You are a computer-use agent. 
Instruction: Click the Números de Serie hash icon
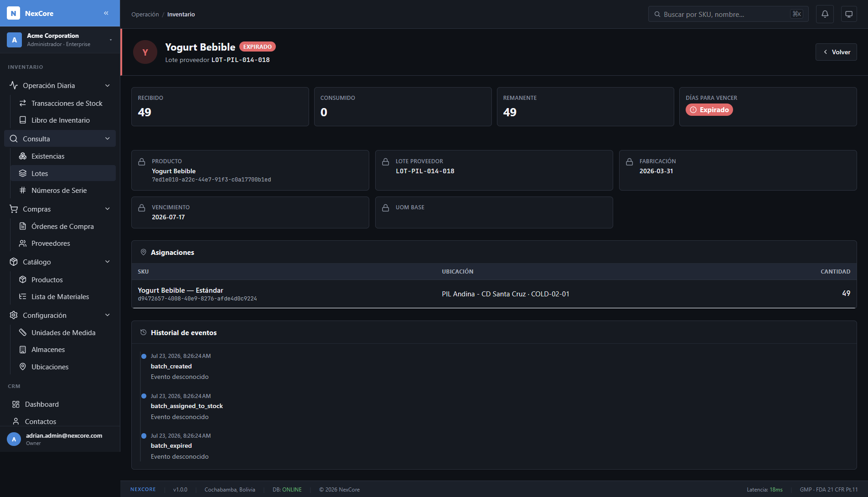[x=23, y=191]
